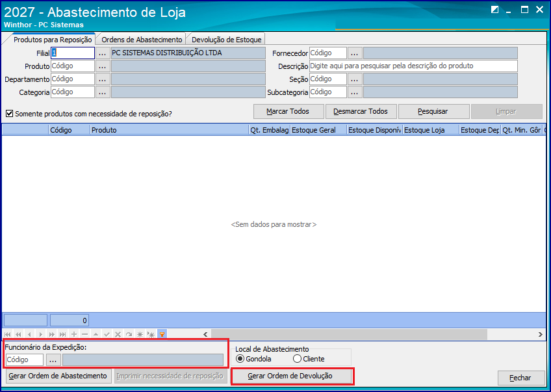Focus the Produto Código field
The height and width of the screenshot is (392, 551).
(73, 66)
